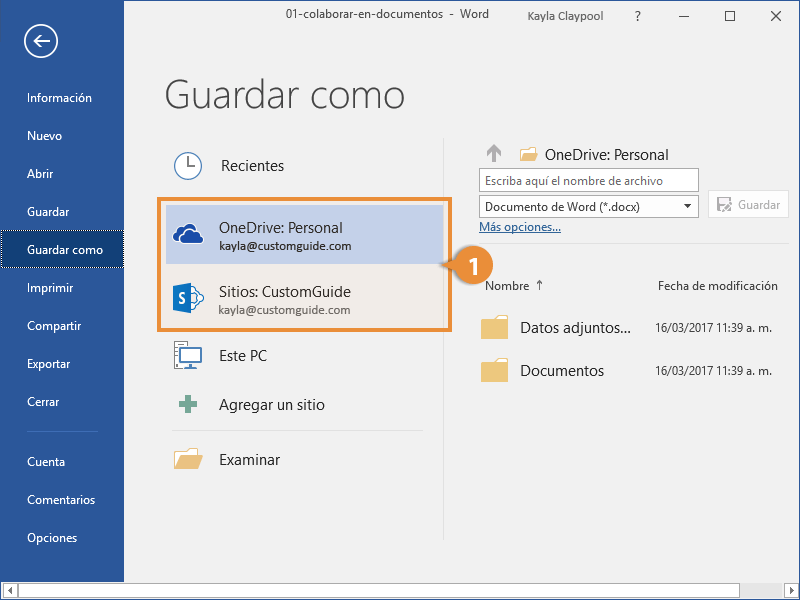Click the OneDrive: Personal path heading
This screenshot has height=600, width=800.
[x=607, y=155]
